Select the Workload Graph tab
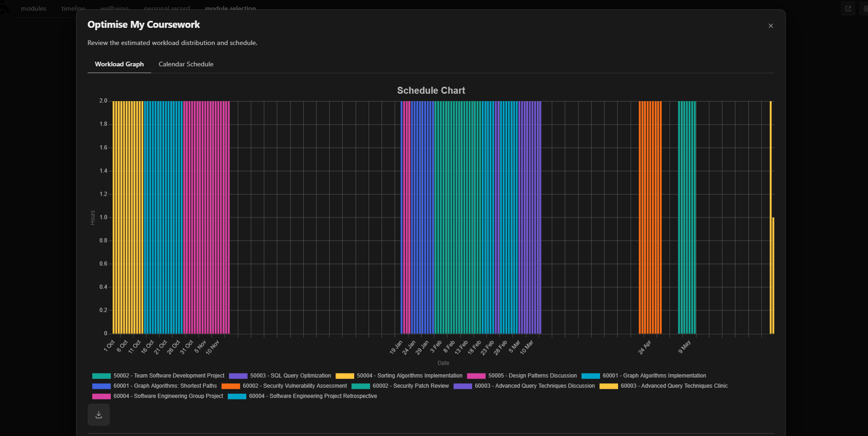The width and height of the screenshot is (868, 436). click(x=119, y=64)
